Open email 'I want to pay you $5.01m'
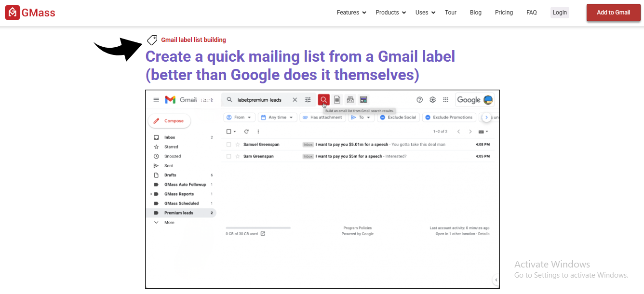Image resolution: width=644 pixels, height=294 pixels. [x=357, y=144]
